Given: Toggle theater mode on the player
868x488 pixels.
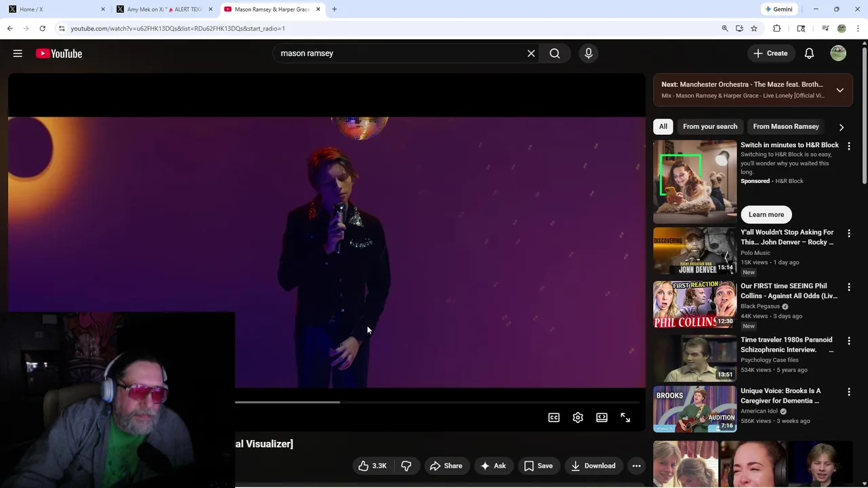Looking at the screenshot, I should pyautogui.click(x=601, y=418).
